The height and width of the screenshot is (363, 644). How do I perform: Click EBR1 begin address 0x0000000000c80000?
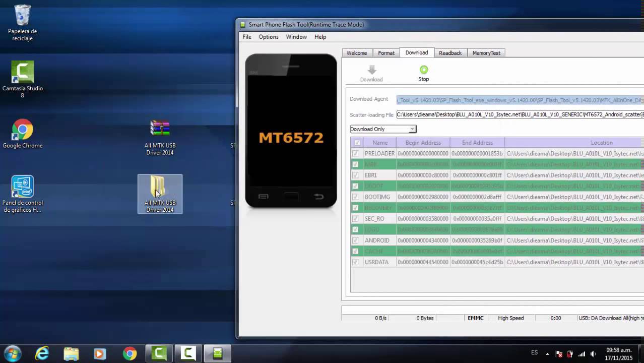pyautogui.click(x=423, y=175)
